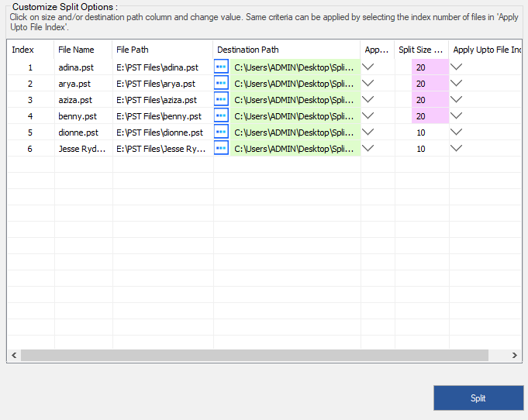Select file name aziza.pst
This screenshot has height=420, width=528.
click(x=75, y=100)
